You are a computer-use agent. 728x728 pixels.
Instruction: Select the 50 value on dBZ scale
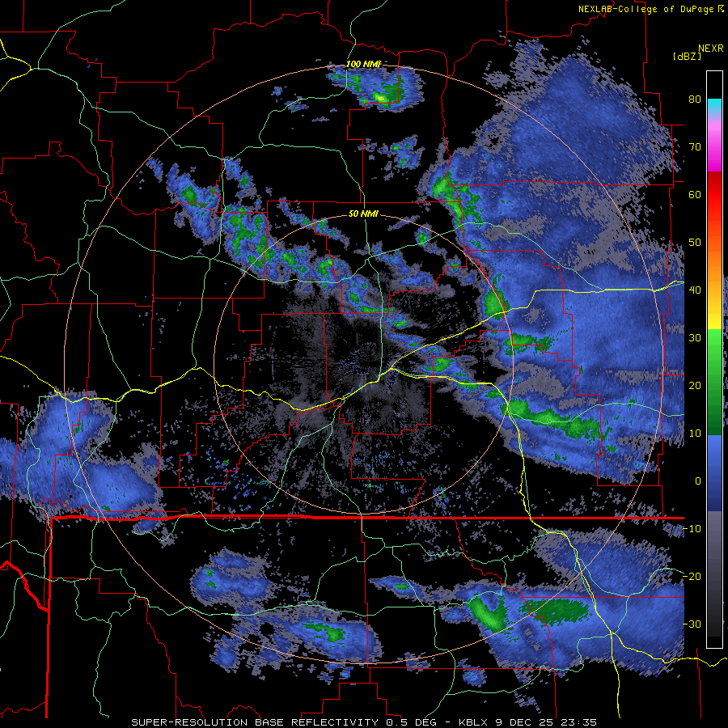click(x=695, y=243)
